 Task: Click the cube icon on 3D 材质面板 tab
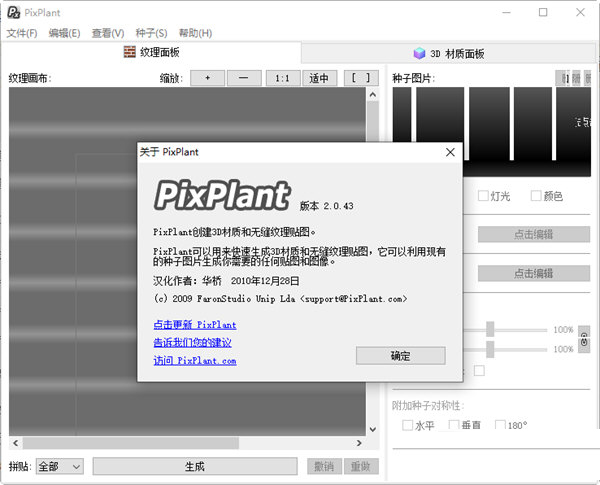(x=419, y=53)
